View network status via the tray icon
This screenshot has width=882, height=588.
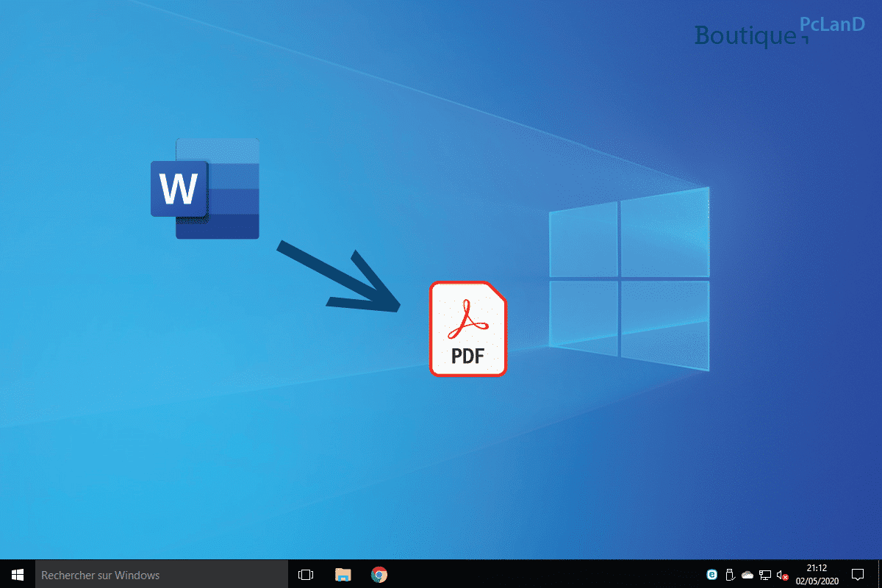click(x=764, y=574)
